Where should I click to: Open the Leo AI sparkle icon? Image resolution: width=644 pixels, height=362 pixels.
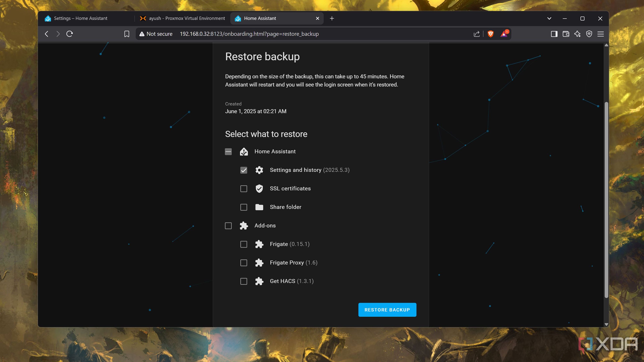click(577, 34)
